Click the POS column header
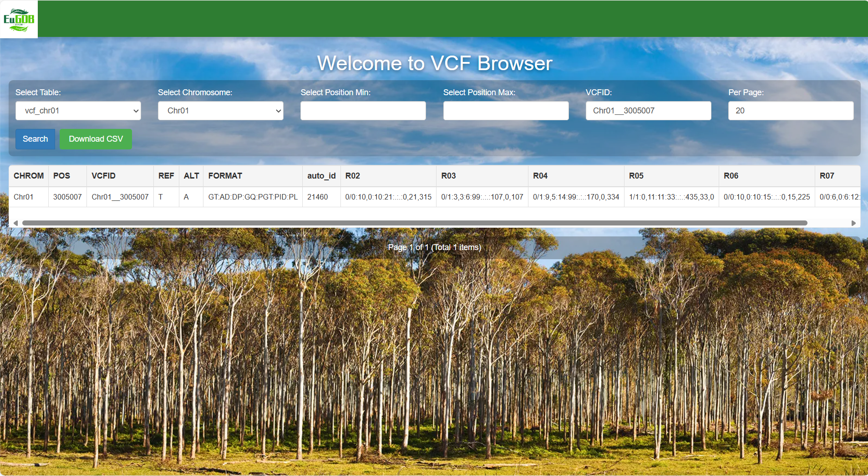 tap(61, 176)
